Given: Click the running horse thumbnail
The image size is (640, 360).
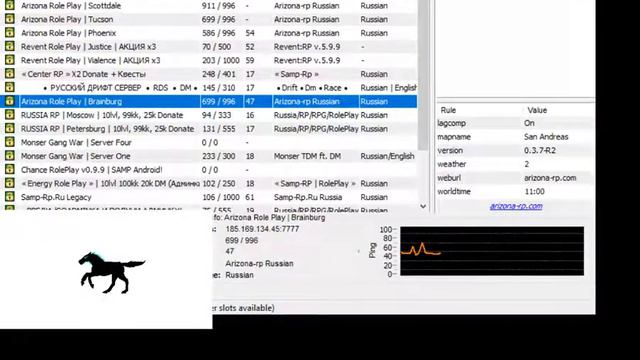Looking at the screenshot, I should (x=111, y=272).
